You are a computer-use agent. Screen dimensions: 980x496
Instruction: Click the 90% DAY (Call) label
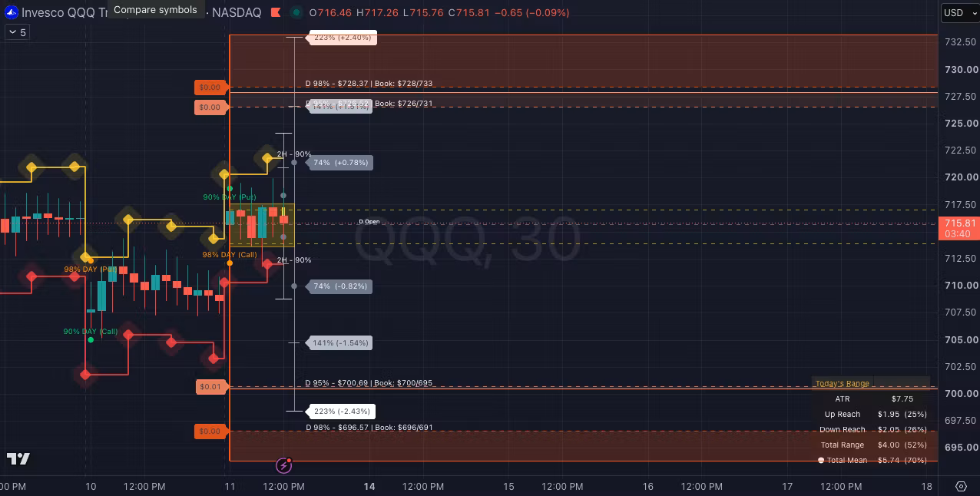(91, 331)
